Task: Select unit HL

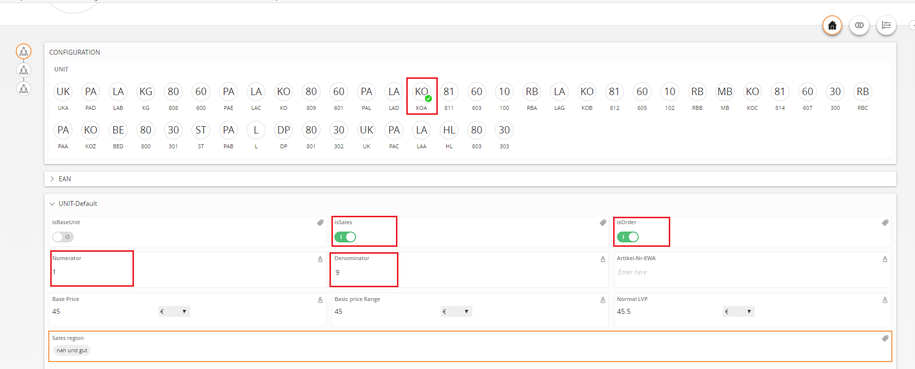Action: tap(449, 130)
